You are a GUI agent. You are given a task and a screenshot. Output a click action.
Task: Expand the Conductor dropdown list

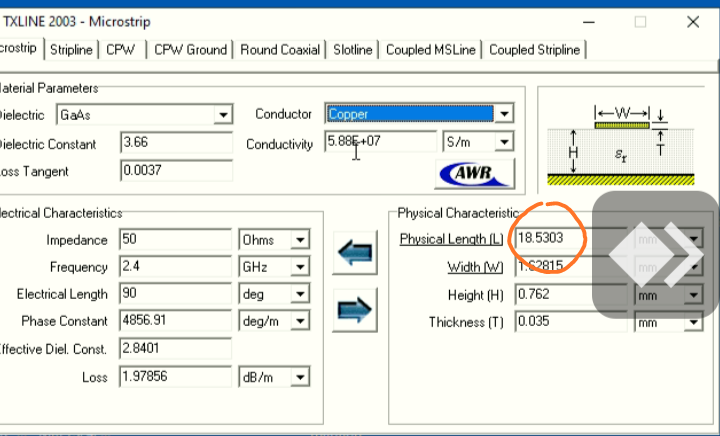(x=505, y=115)
